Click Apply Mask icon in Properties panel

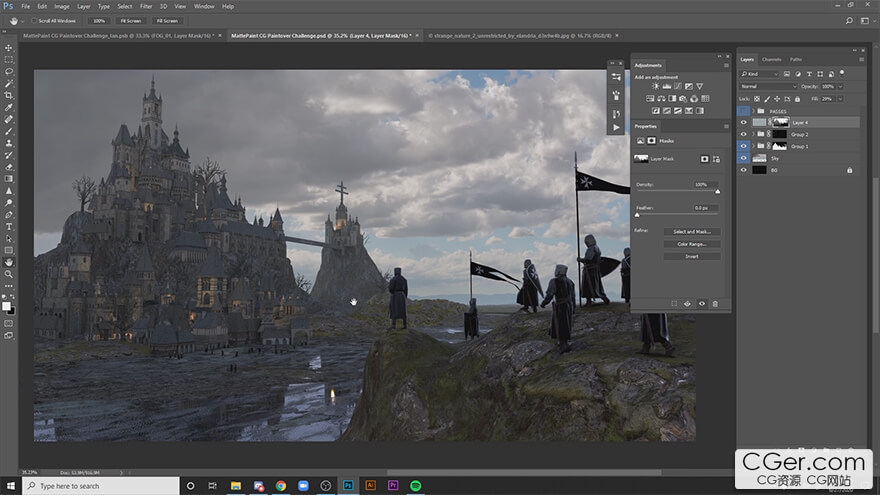(x=688, y=304)
